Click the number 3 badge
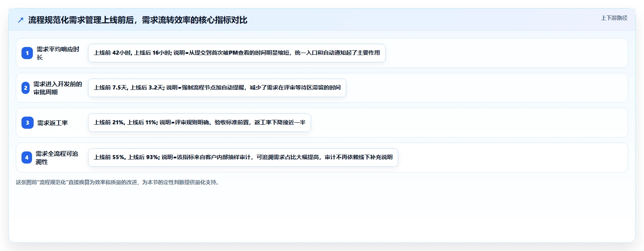Viewport: 644px width, 251px height. point(28,123)
